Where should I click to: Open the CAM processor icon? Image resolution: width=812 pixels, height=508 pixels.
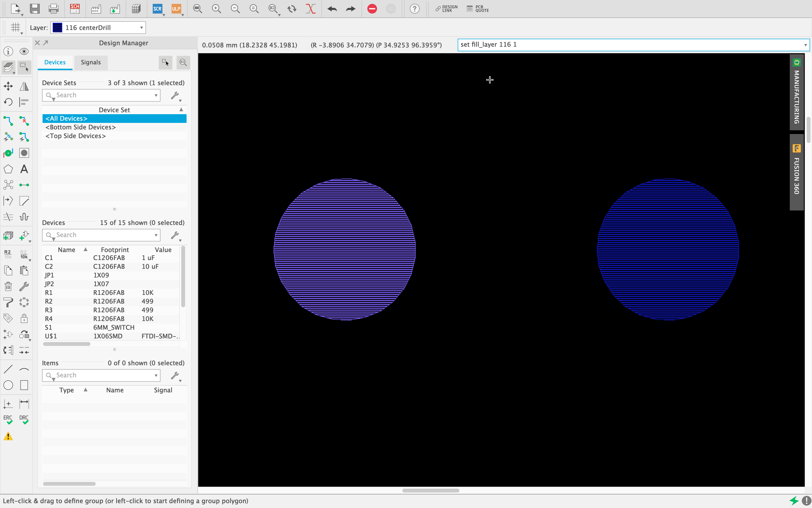(x=96, y=9)
